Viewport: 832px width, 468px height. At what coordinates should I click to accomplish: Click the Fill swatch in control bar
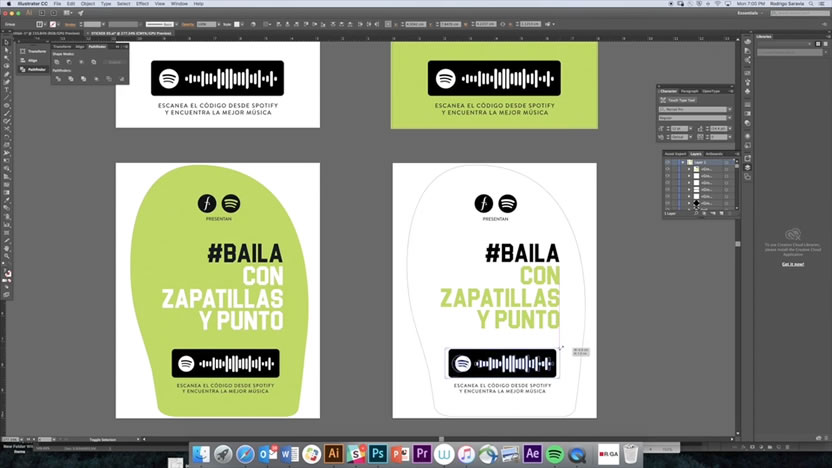coord(40,24)
